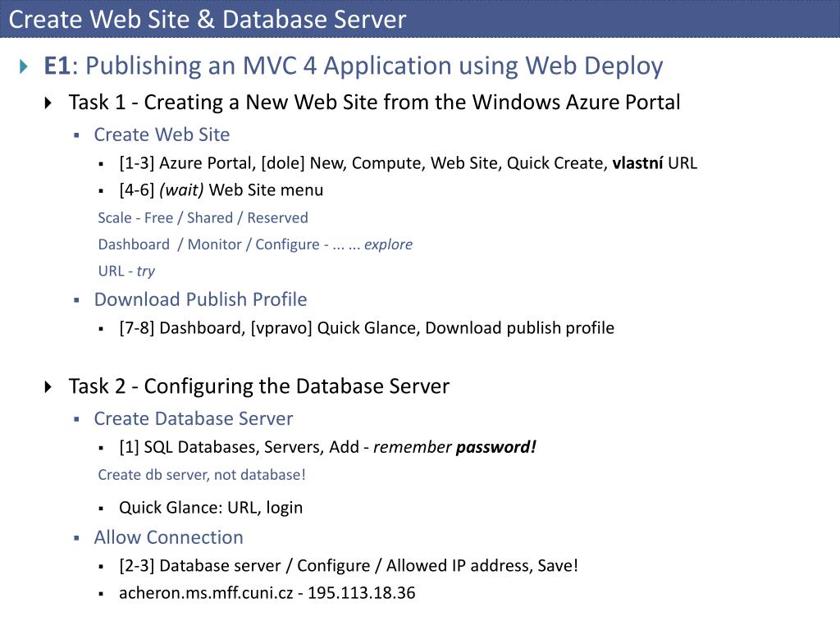
Task: Click the arrow bullet before 'Task 2'
Action: [x=48, y=386]
